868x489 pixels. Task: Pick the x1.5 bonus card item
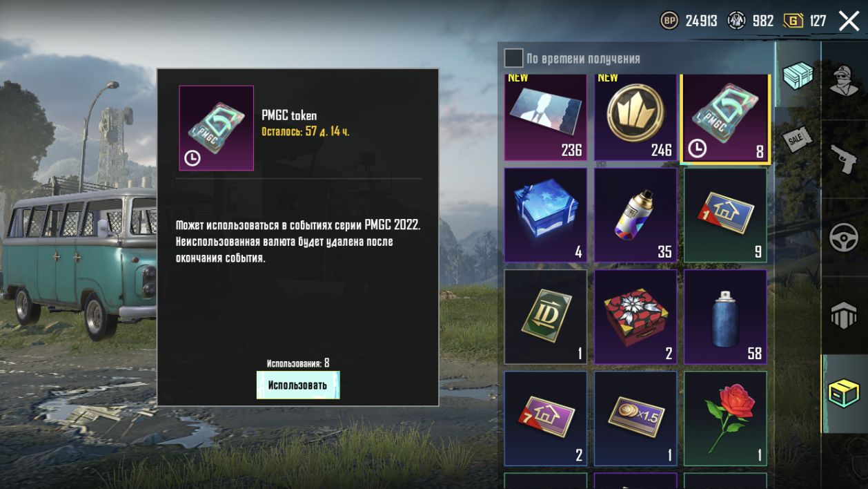635,419
